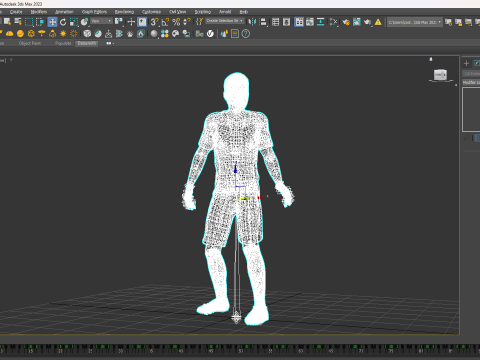Click the yellow warning triangle icon

378,22
